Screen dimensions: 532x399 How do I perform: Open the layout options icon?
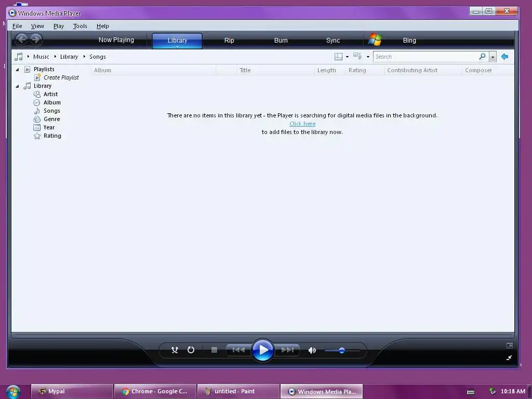click(338, 57)
